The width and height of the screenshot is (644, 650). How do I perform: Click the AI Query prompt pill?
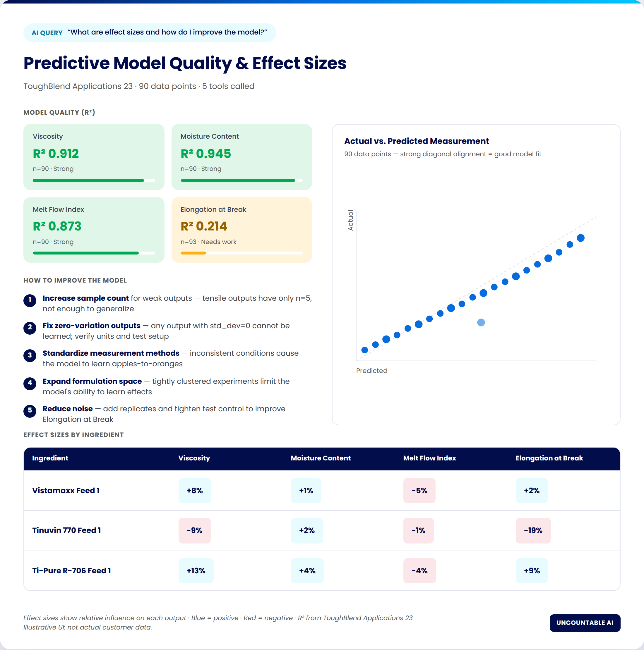(x=150, y=33)
